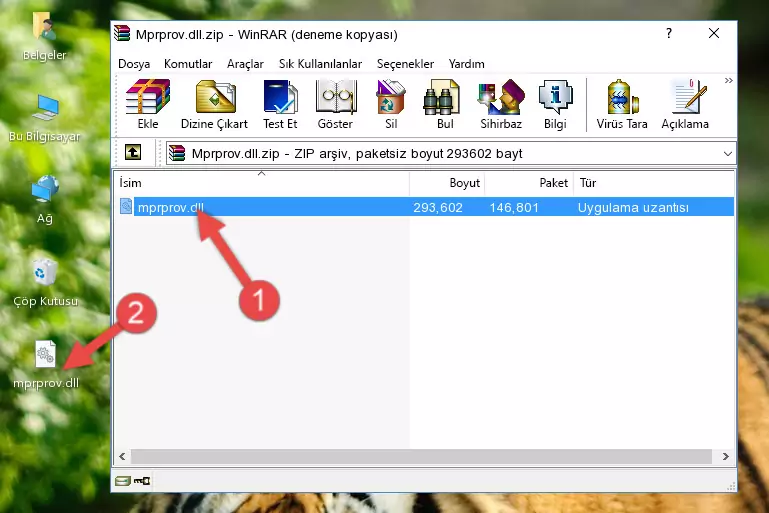Open the Araçlar menu

pos(245,64)
